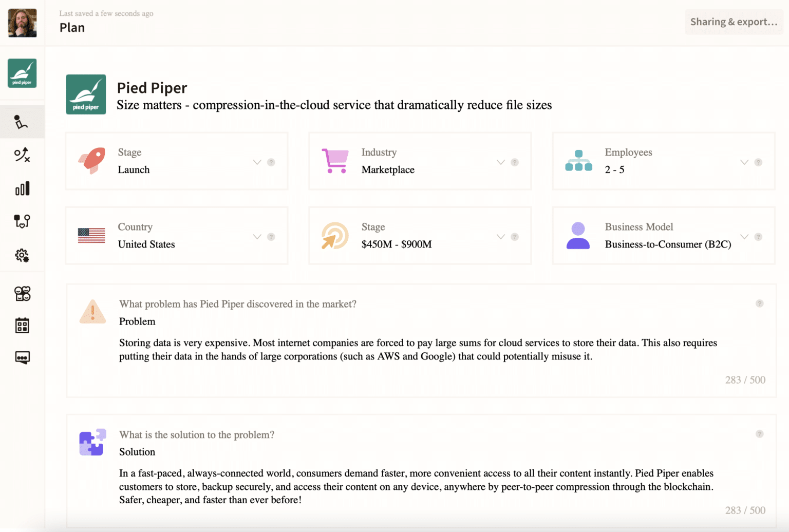789x532 pixels.
Task: Open the bar chart metrics icon
Action: 22,188
